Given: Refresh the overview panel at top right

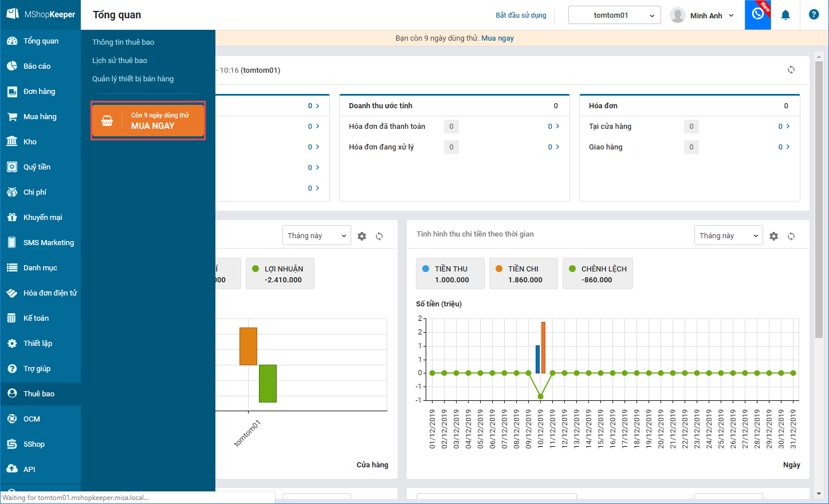Looking at the screenshot, I should pos(791,70).
